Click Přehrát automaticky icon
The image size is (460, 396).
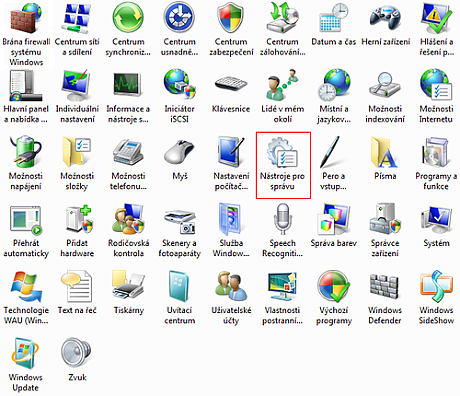[x=26, y=220]
